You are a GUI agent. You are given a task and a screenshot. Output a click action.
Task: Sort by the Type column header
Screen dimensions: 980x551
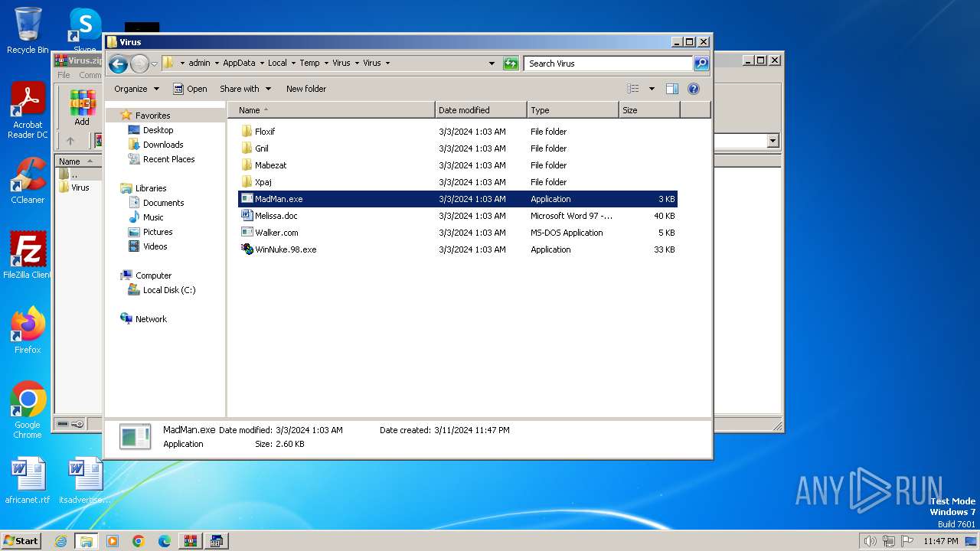[x=573, y=110]
